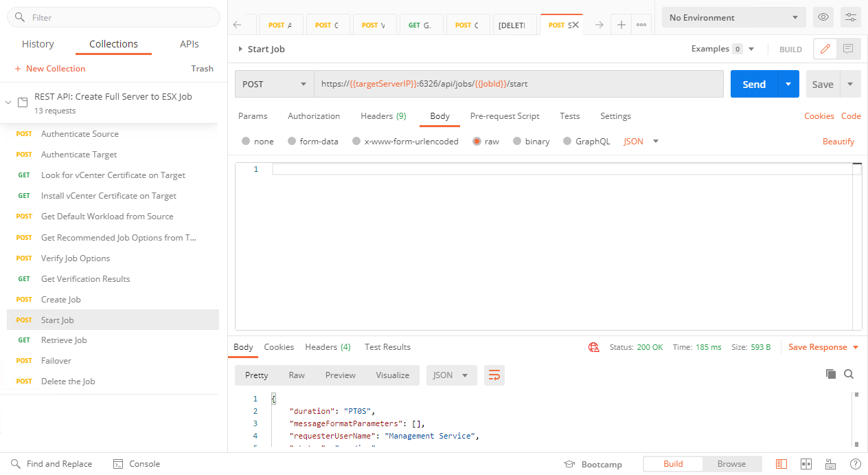Open the environment quick look eye icon

[823, 17]
